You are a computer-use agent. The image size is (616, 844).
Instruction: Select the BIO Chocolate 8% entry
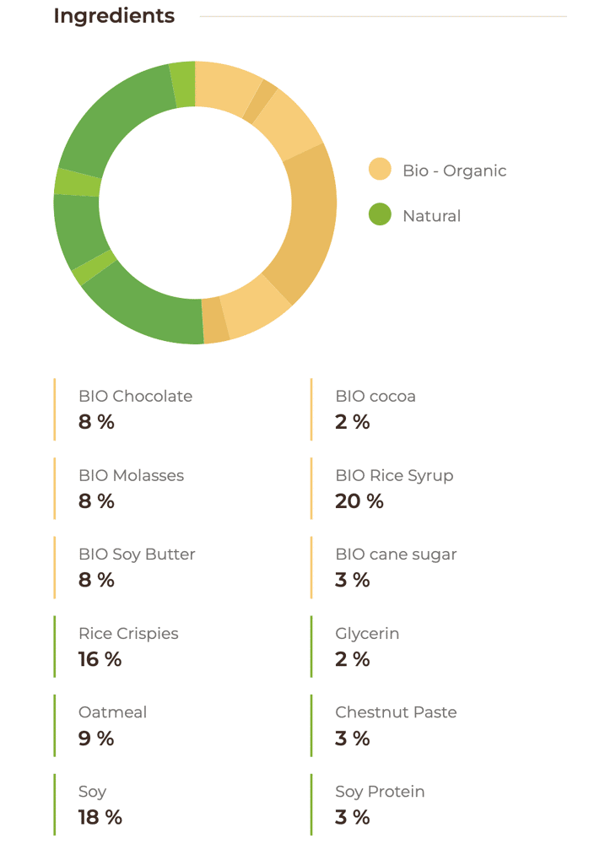tap(135, 409)
